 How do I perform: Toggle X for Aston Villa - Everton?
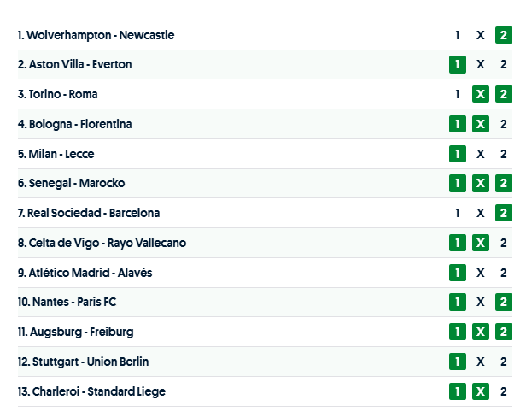(x=481, y=64)
